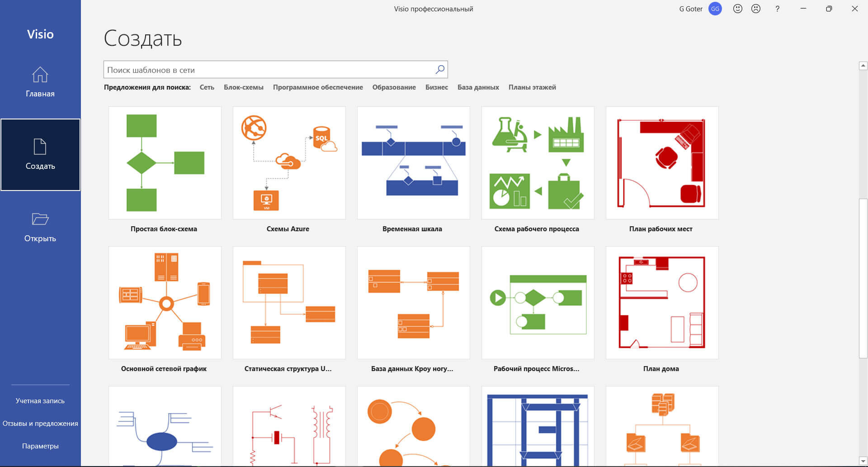Open the База данных Кроу thumbnail
This screenshot has width=868, height=467.
coord(414,303)
